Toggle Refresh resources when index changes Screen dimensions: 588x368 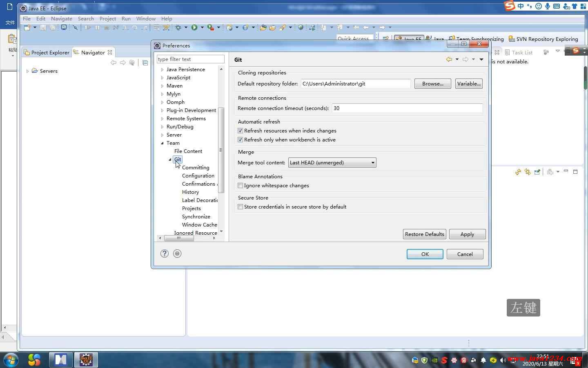coord(241,131)
